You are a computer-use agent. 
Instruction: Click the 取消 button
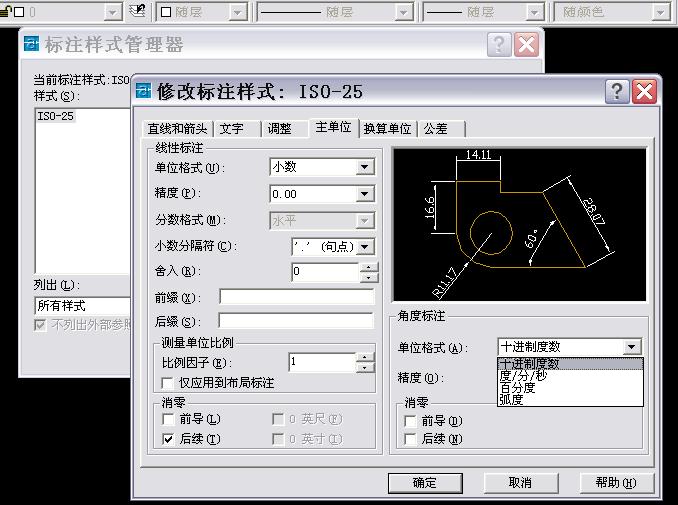coord(520,483)
